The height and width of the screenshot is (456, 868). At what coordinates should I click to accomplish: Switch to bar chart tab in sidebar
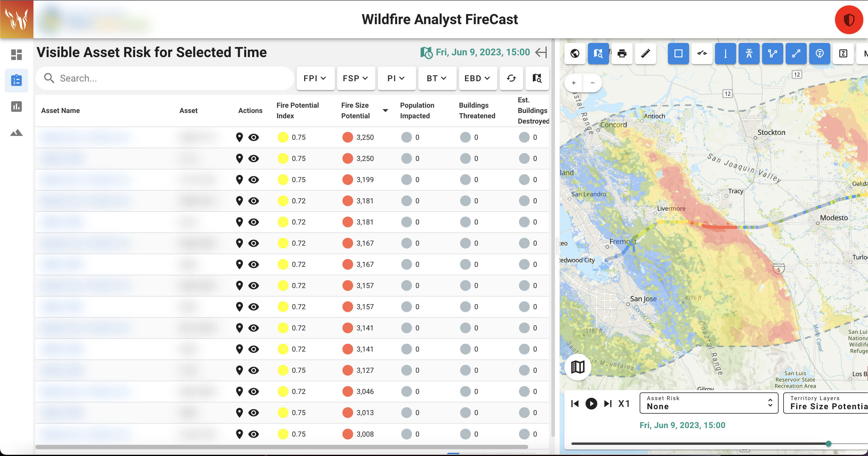click(16, 106)
